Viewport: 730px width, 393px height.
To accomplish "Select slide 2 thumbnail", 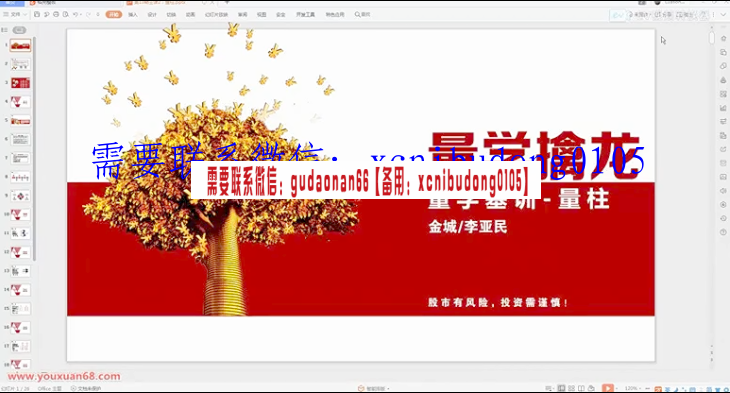I will coord(20,64).
